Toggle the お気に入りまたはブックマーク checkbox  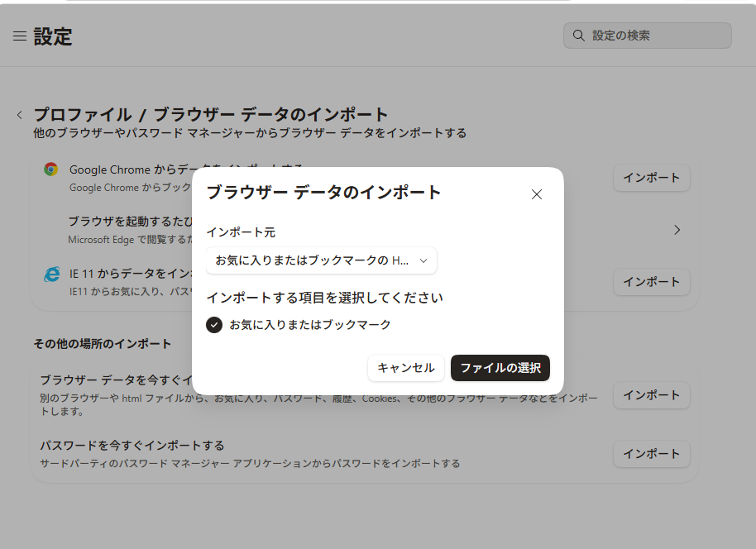214,325
